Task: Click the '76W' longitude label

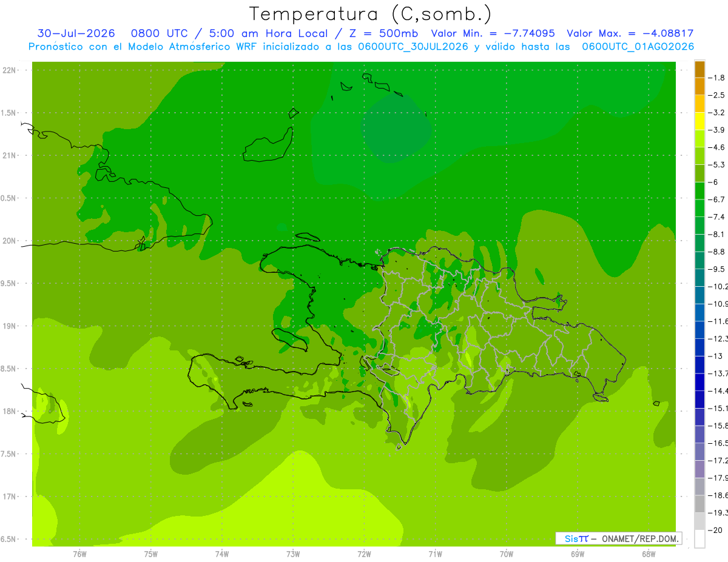Action: [79, 554]
